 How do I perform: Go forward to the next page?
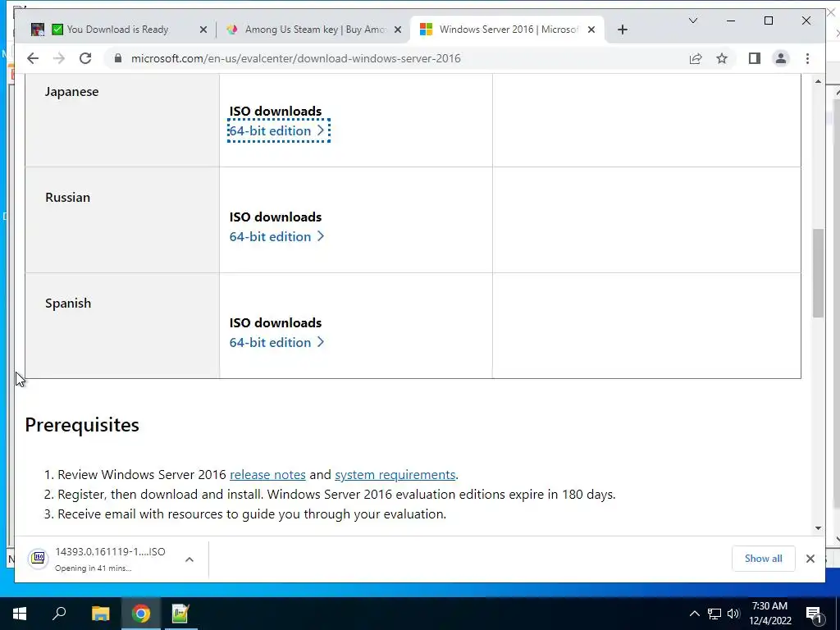(x=59, y=58)
